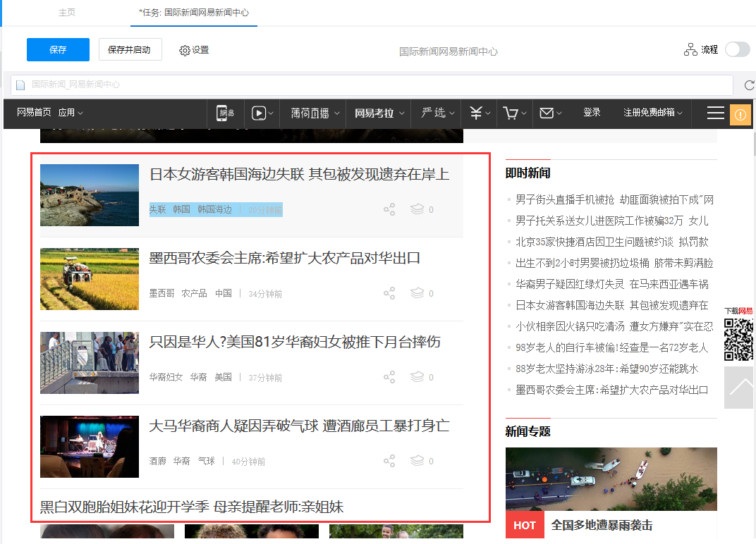
Task: Expand the 注册免费邮箱 dropdown
Action: pyautogui.click(x=653, y=112)
